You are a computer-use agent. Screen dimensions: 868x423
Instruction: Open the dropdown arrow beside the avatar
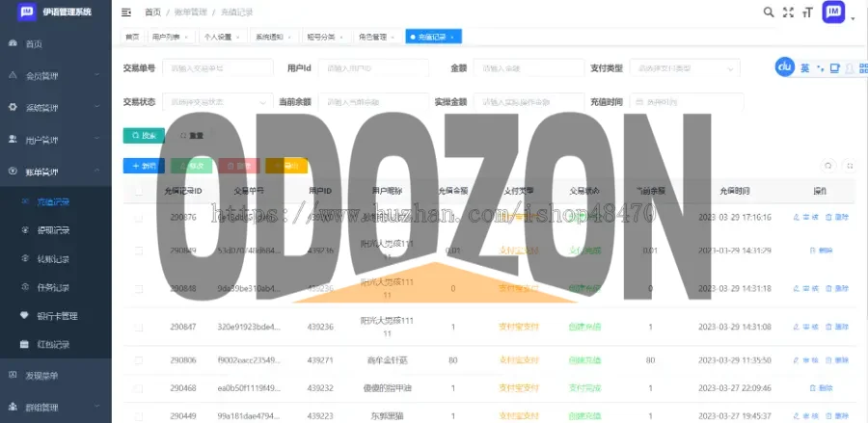click(853, 18)
